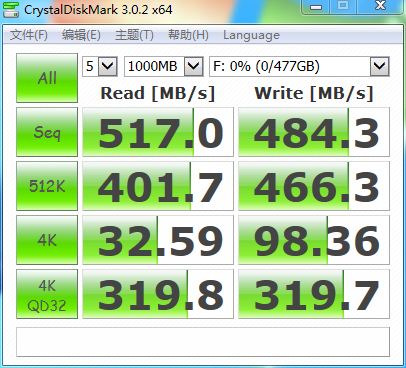Click the Seq read result 517.0
The height and width of the screenshot is (368, 406).
click(x=158, y=132)
